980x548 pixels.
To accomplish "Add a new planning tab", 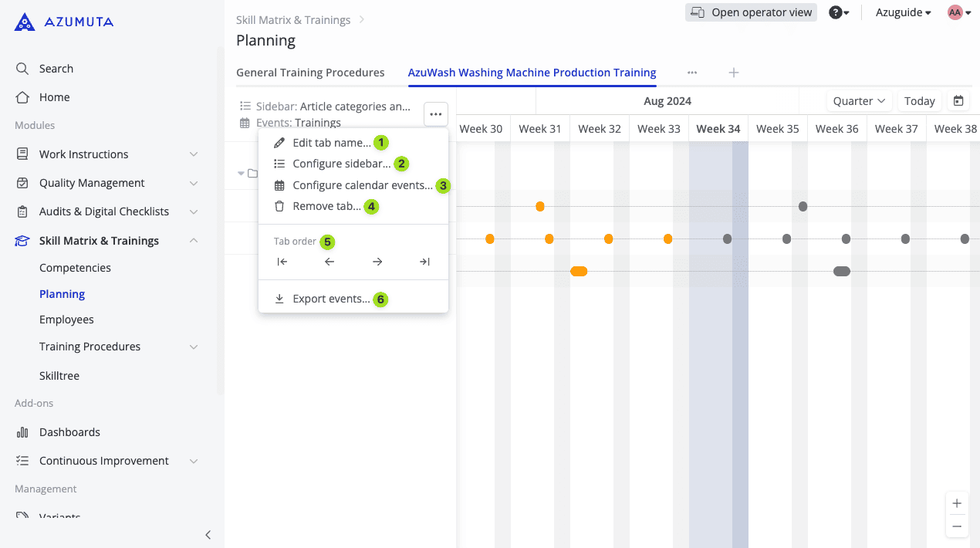I will click(734, 73).
